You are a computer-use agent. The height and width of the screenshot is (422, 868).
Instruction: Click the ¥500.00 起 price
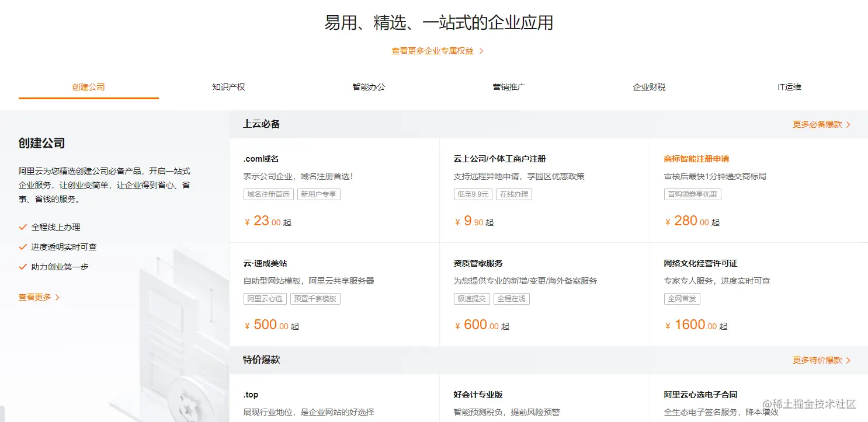272,325
